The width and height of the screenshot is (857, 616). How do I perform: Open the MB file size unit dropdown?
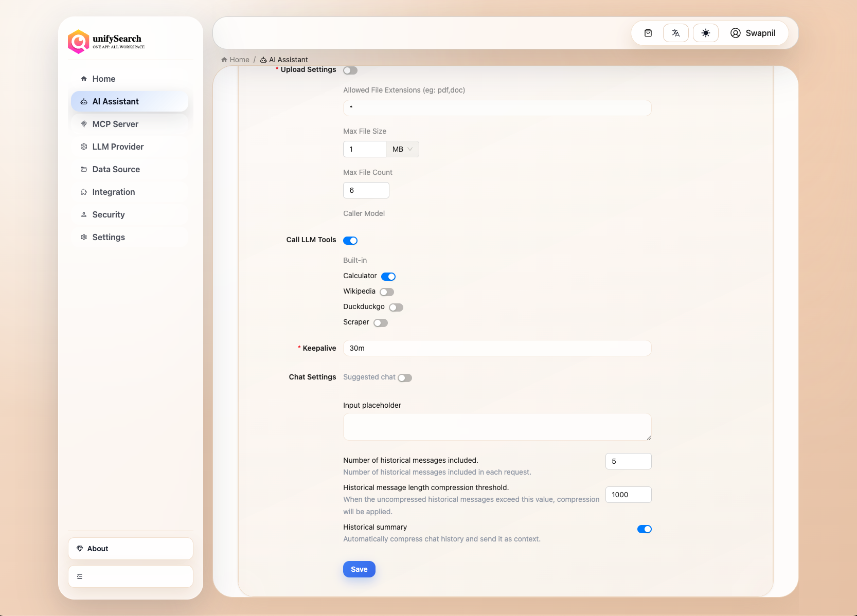tap(402, 149)
